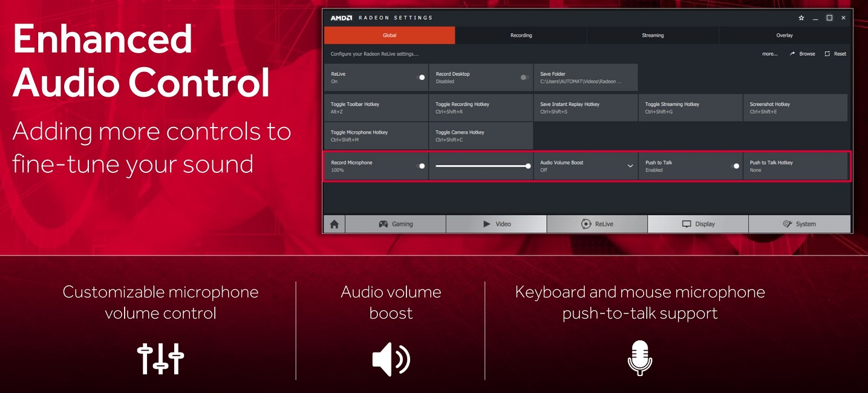This screenshot has height=393, width=868.
Task: Click the Browse arrow icon
Action: click(792, 54)
